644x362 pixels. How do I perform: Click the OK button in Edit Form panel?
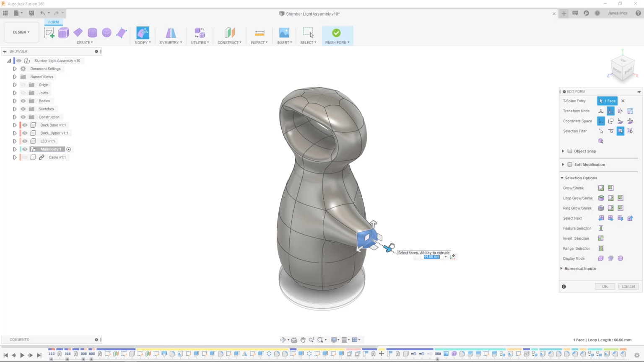(605, 286)
